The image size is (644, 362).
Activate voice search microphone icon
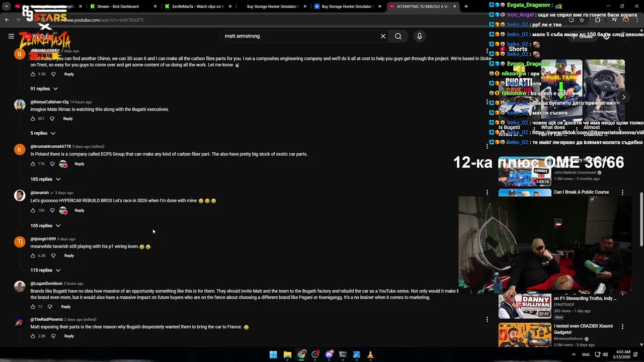click(x=420, y=36)
